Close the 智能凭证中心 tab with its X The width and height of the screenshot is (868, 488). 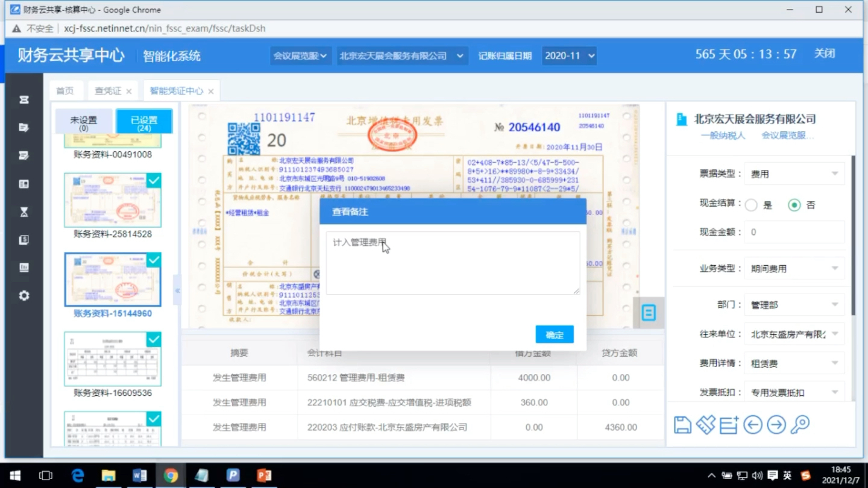[210, 92]
